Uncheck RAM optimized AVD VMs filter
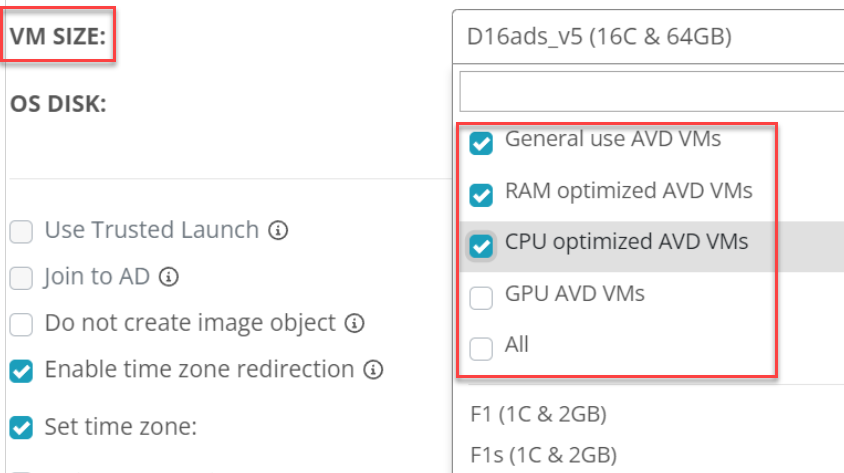This screenshot has width=844, height=473. [481, 195]
